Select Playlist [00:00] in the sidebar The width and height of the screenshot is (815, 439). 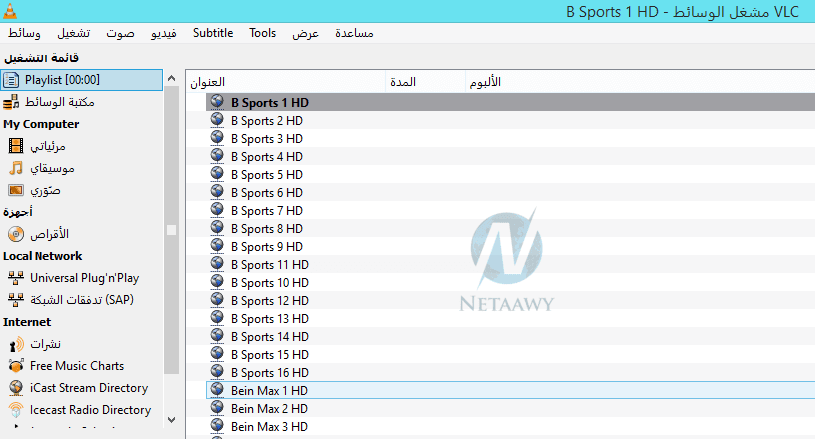(82, 80)
